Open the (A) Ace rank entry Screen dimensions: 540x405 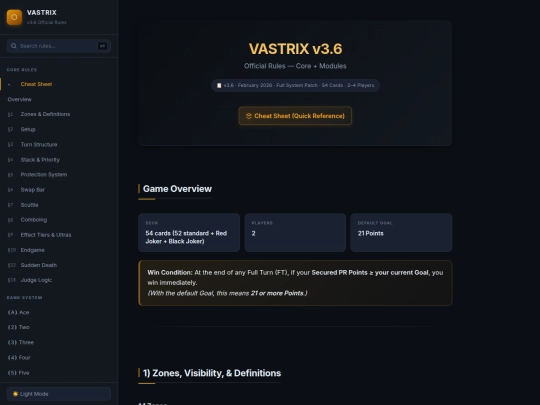coord(59,312)
